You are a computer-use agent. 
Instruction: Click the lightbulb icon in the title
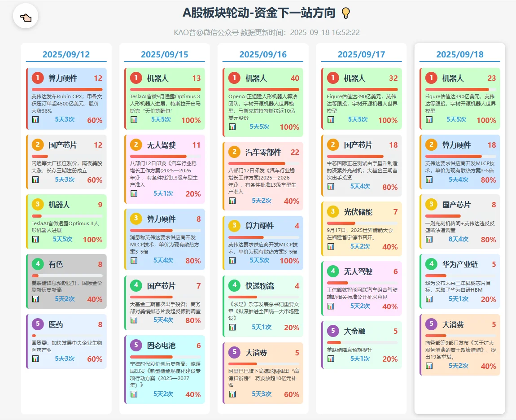345,13
